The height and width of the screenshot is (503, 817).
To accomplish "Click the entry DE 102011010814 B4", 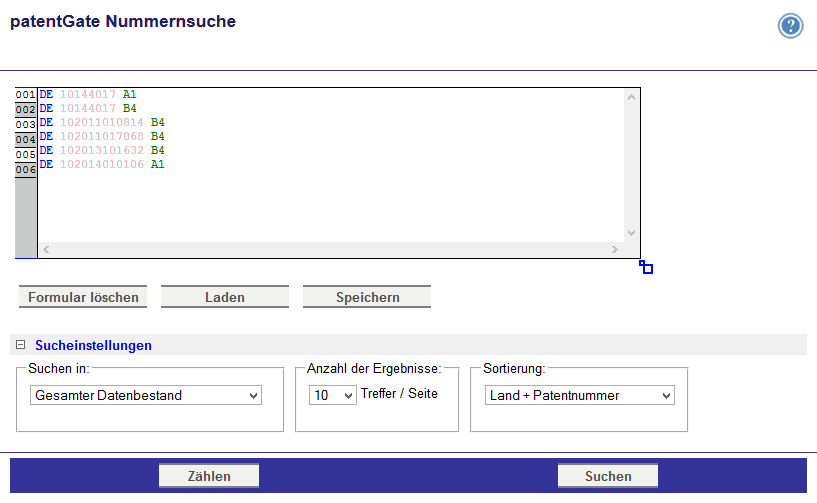I will pyautogui.click(x=102, y=122).
